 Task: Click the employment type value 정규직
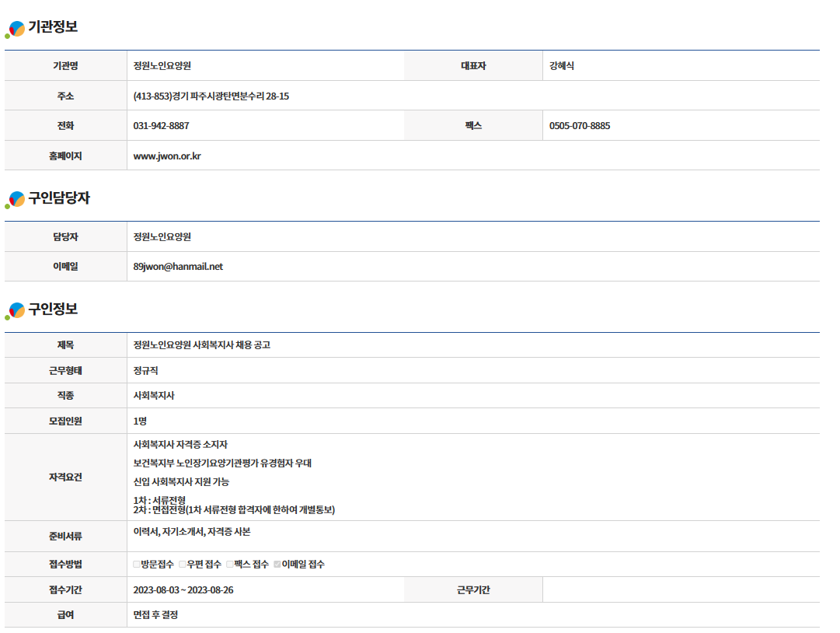tap(145, 370)
